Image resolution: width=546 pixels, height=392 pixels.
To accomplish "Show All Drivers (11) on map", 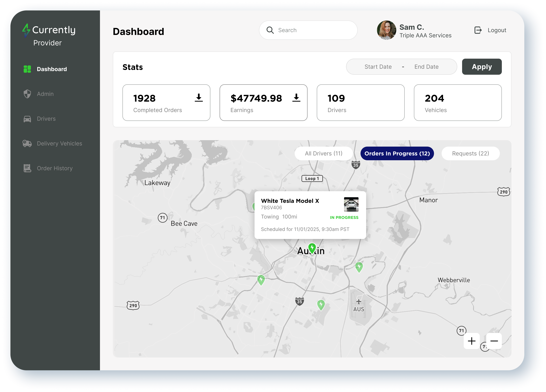I will [x=324, y=153].
